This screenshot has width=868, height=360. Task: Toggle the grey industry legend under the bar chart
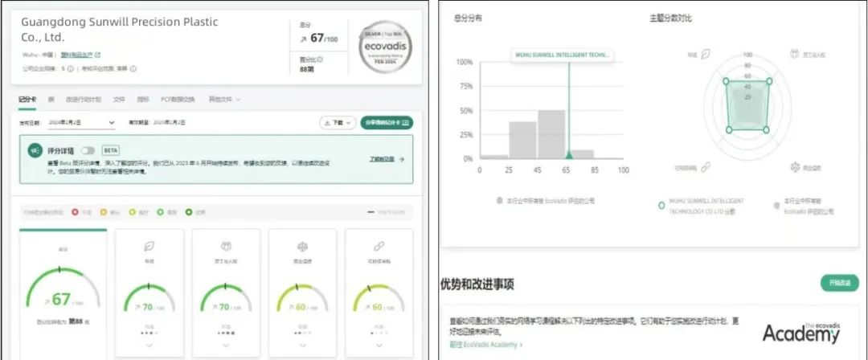tap(500, 199)
